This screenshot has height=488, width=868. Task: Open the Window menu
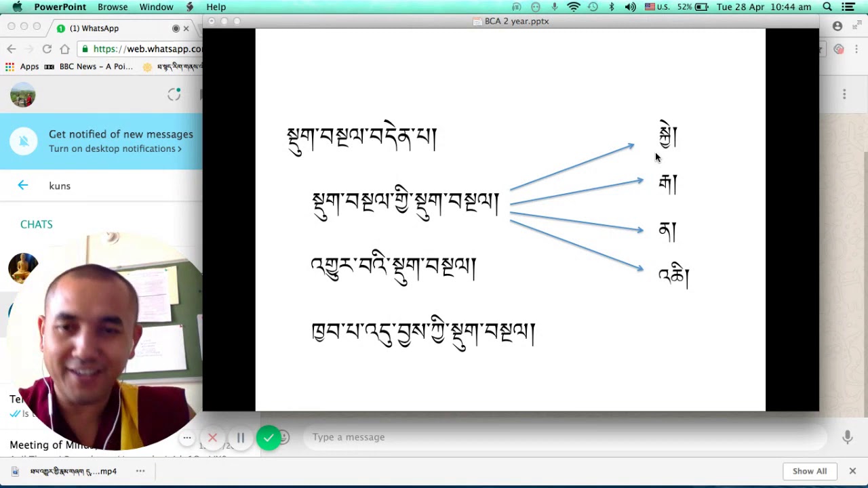coord(156,7)
